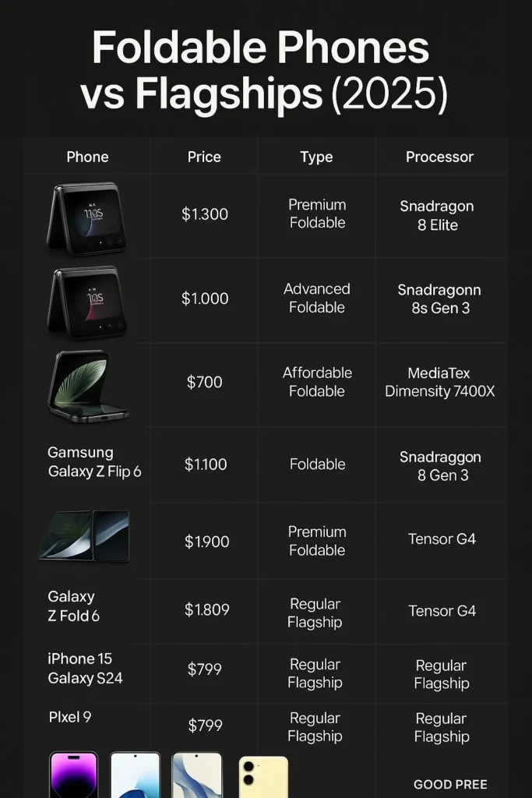Select the $1.000 advanced foldable phone image
This screenshot has width=532, height=798.
coord(87,303)
